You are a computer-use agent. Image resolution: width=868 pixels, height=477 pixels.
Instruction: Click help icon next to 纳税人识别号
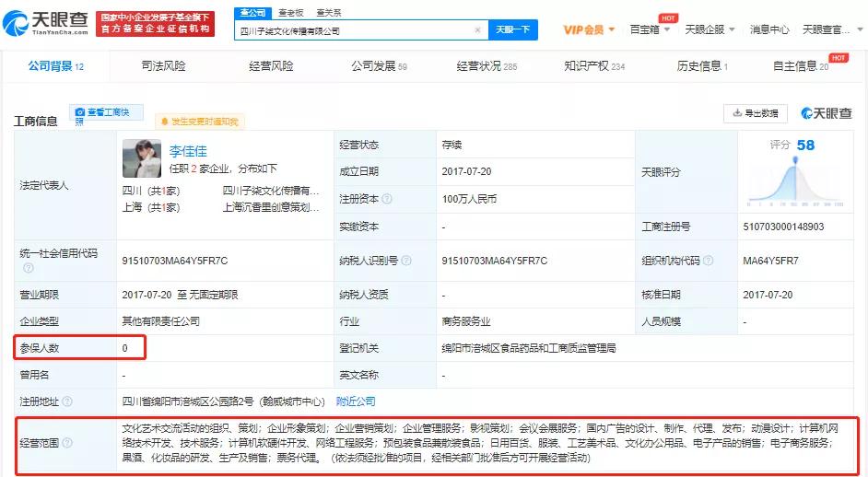tap(405, 260)
